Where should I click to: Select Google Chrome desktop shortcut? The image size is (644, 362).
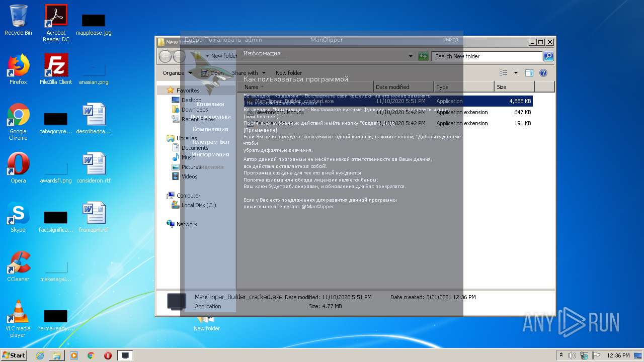pyautogui.click(x=18, y=122)
